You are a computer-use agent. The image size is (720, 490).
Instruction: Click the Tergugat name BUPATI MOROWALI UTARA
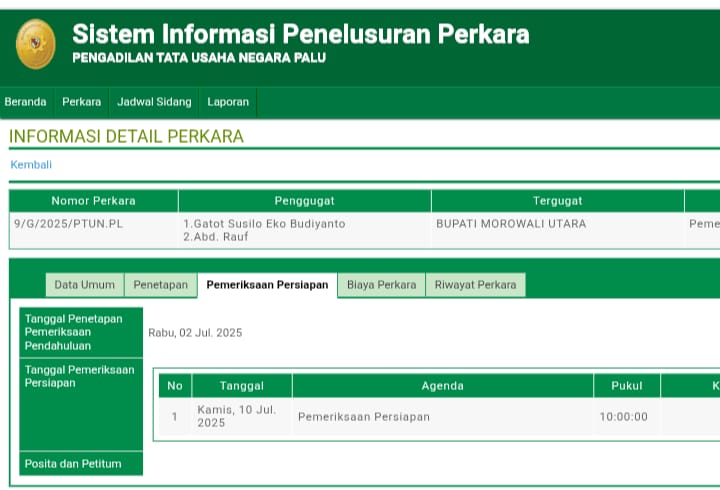[511, 224]
